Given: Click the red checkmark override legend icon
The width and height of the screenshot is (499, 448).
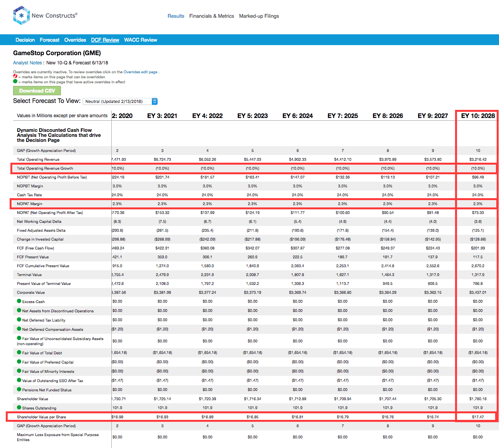Looking at the screenshot, I should pyautogui.click(x=15, y=76).
